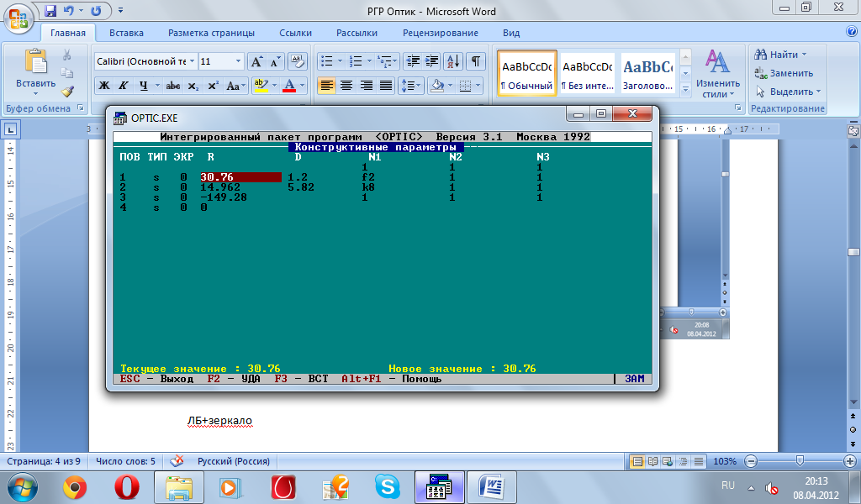Zoom out with the minus button

click(x=752, y=461)
